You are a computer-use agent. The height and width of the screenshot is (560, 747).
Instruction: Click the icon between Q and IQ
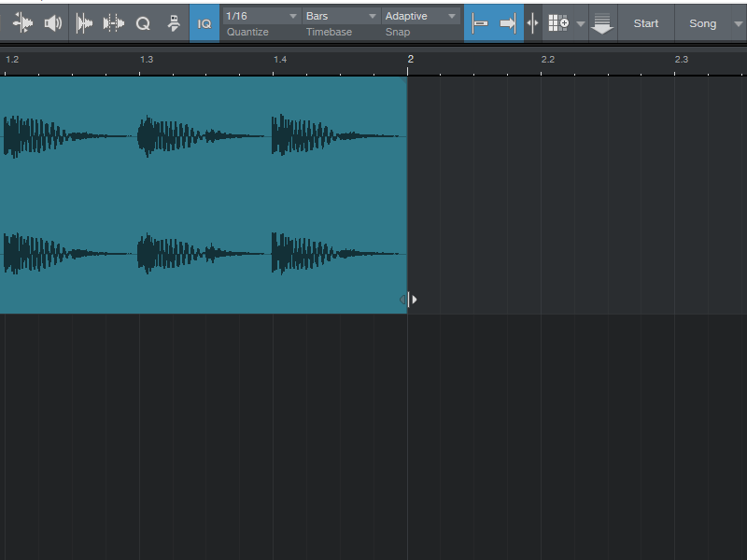coord(173,23)
